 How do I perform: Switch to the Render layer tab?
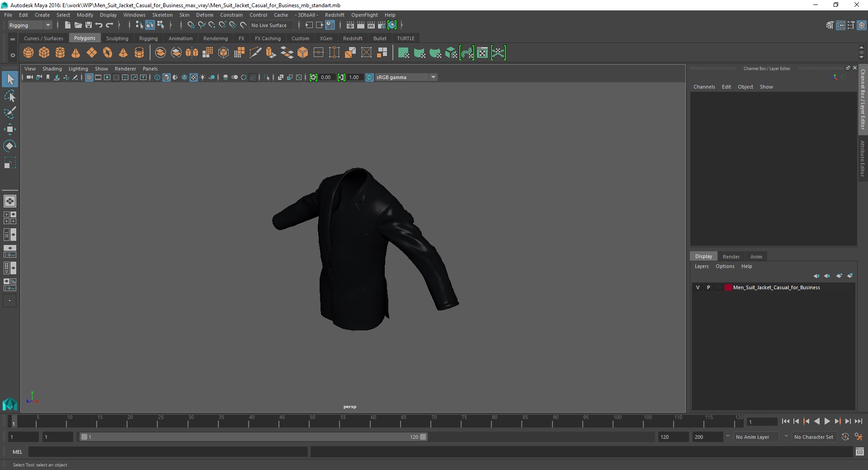pos(731,256)
